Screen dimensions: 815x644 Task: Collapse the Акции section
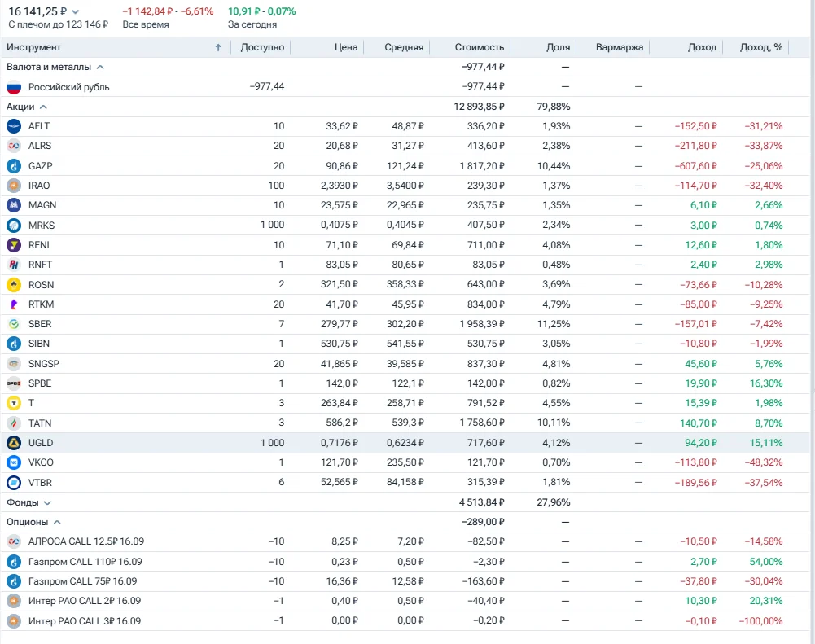[x=43, y=107]
